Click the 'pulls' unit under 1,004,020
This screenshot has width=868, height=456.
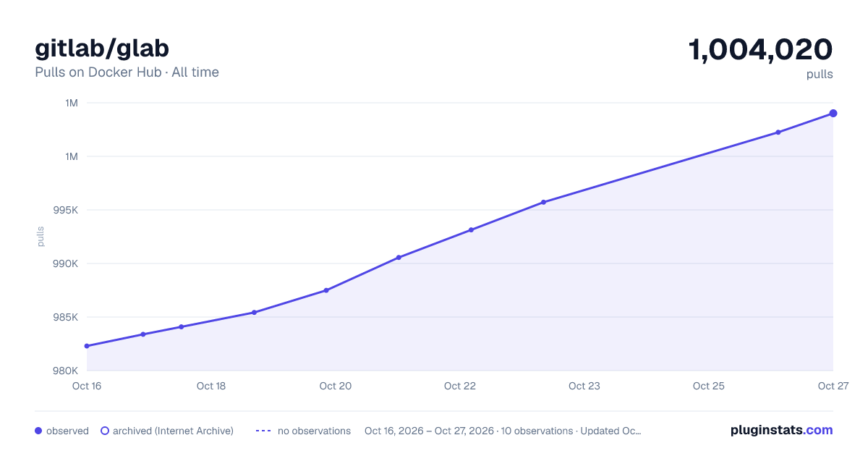coord(820,74)
